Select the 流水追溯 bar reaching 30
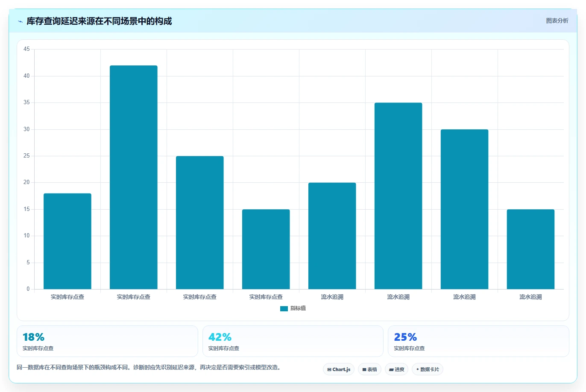586x392 pixels. tap(465, 209)
